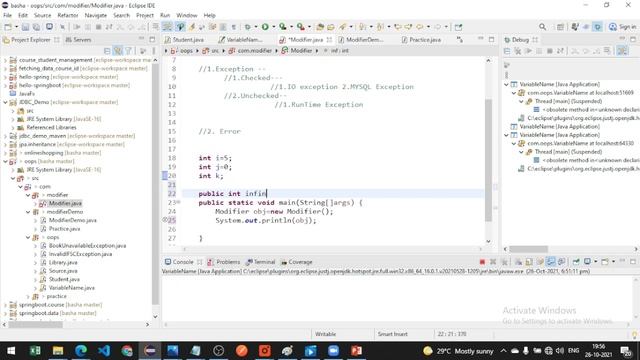Select BookUnavailableException.java in the tree

click(x=87, y=246)
